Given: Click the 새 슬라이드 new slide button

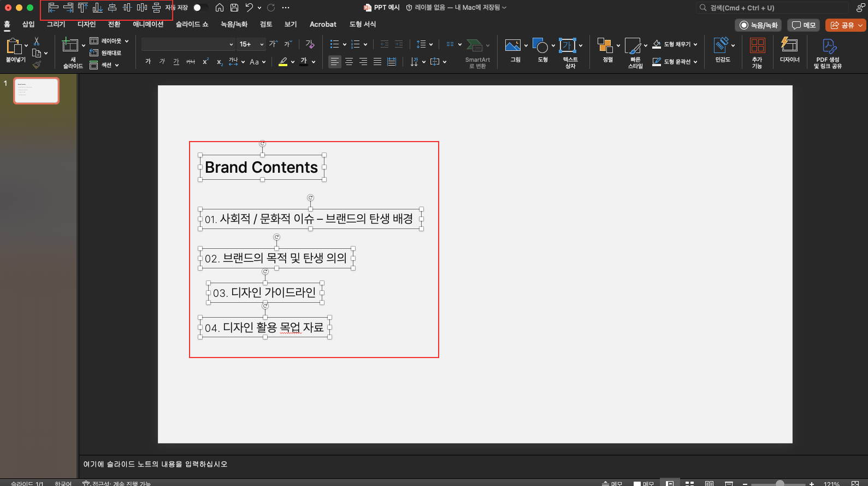Looking at the screenshot, I should (x=73, y=53).
